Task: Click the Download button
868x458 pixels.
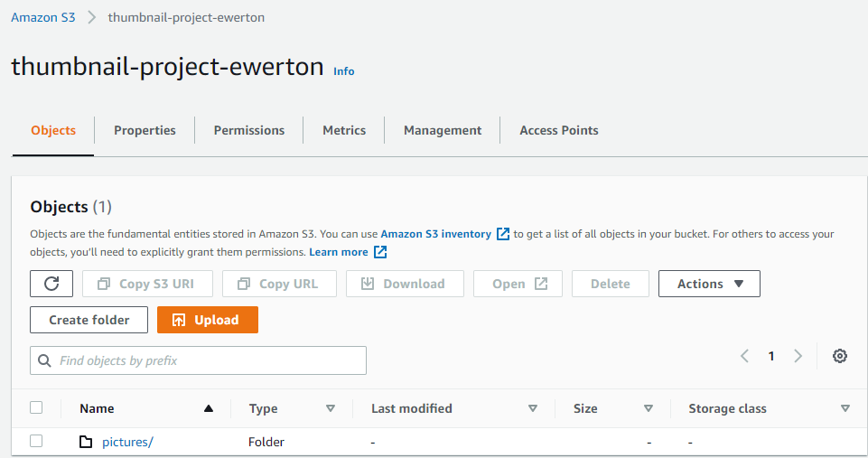Action: 405,284
